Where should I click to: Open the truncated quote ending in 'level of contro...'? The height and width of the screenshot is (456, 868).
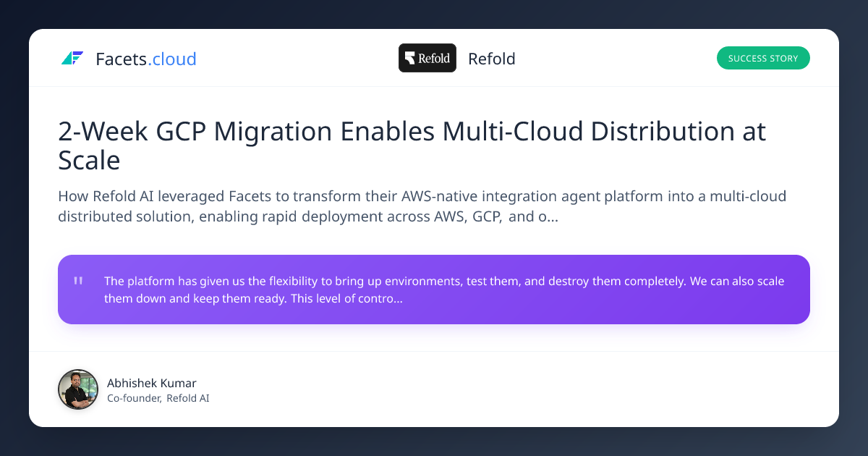tap(444, 289)
